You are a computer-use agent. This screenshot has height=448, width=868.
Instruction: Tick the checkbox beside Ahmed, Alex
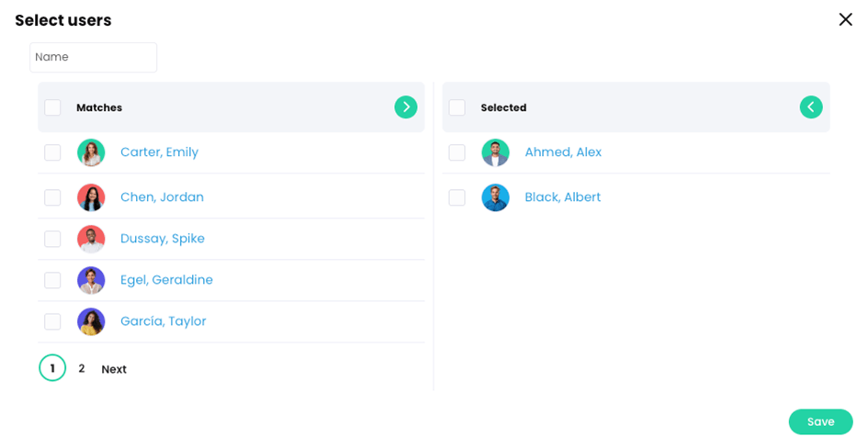coord(457,152)
